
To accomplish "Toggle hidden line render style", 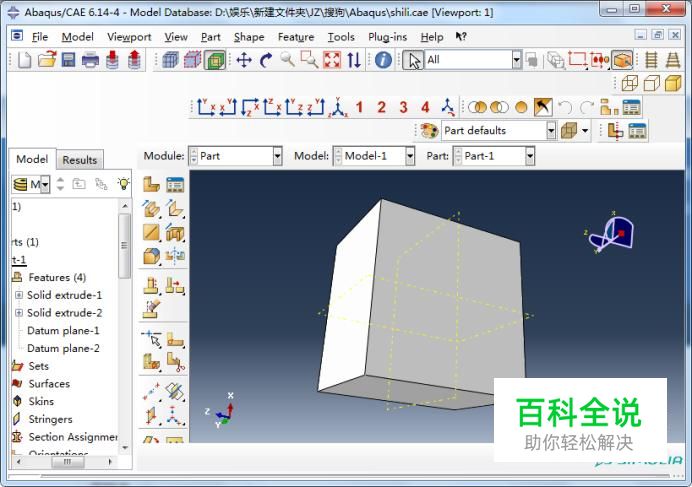I will [651, 83].
